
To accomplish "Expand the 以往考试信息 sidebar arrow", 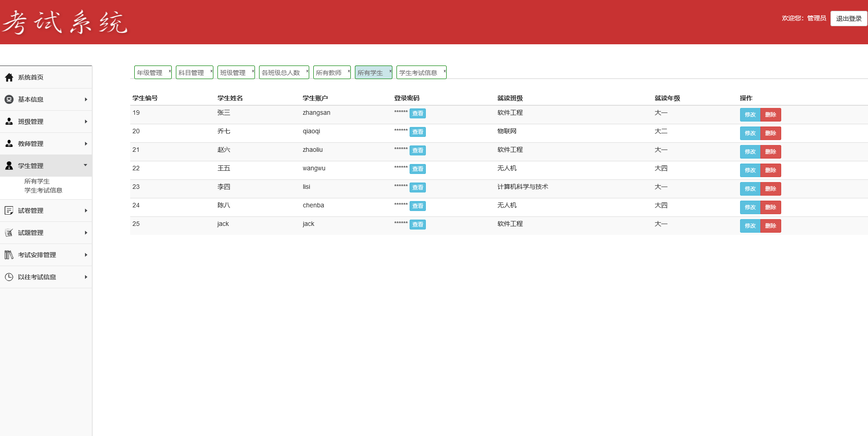I will point(86,277).
